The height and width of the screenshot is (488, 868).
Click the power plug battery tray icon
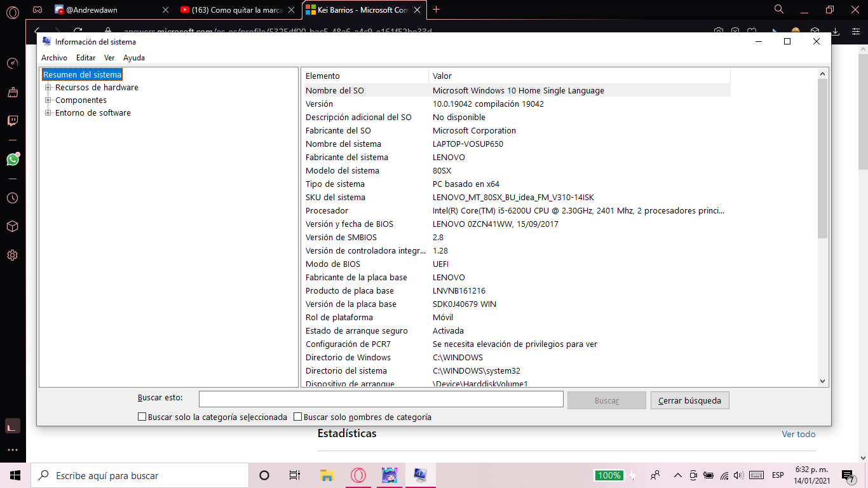(708, 475)
